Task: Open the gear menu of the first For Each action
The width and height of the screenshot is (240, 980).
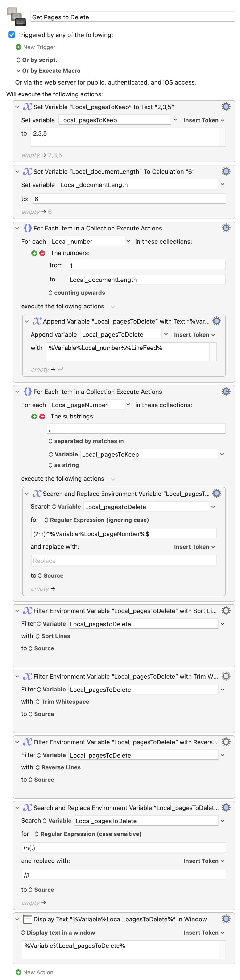Action: (x=226, y=228)
